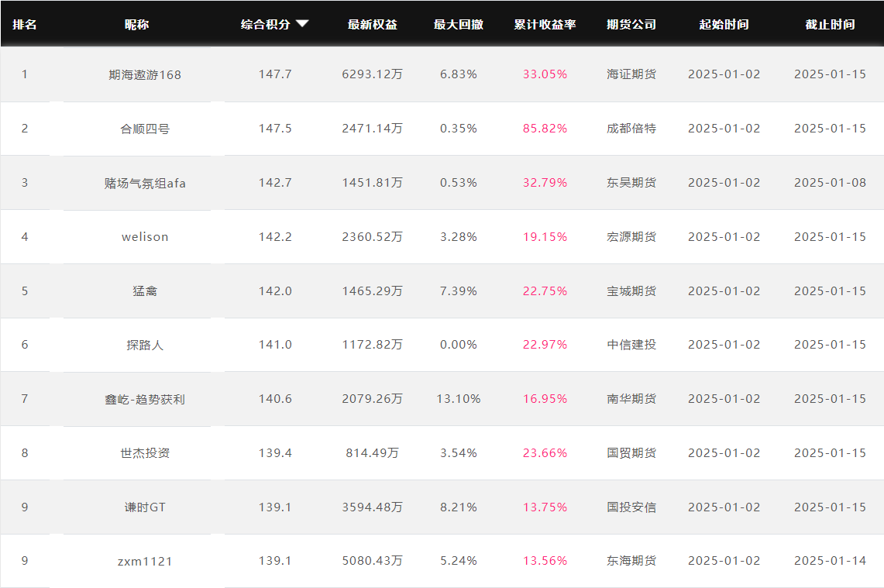This screenshot has height=588, width=884.
Task: Click the 最新权益 column header
Action: click(373, 24)
